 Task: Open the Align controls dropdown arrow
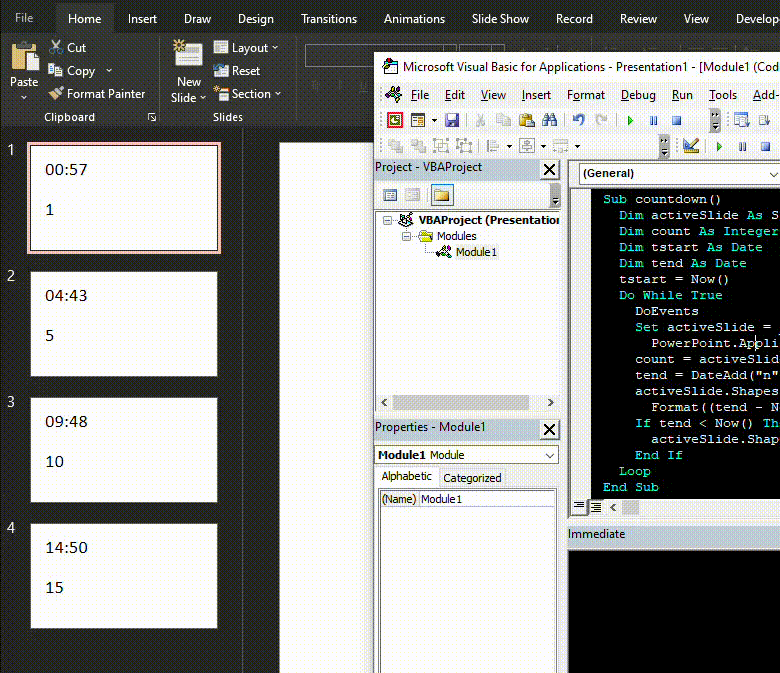coord(509,146)
